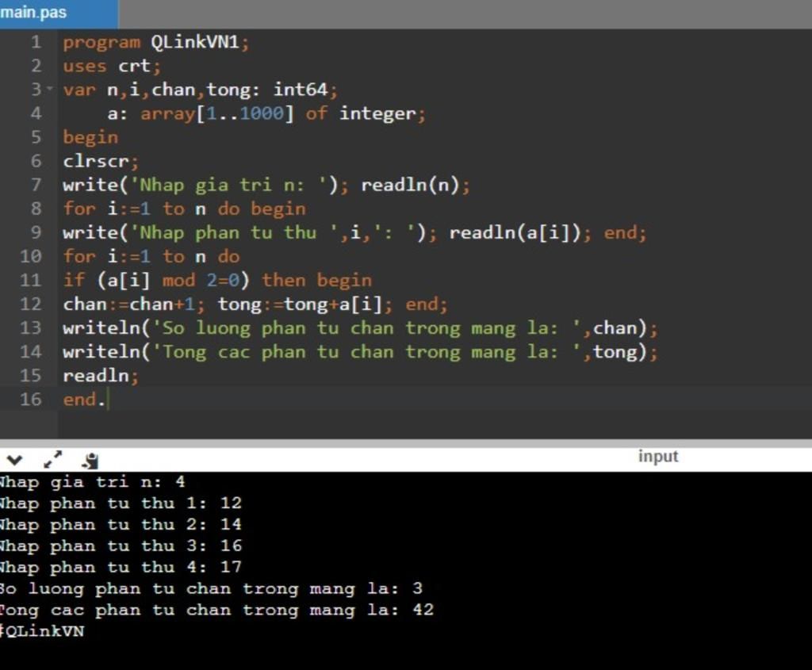Click the 'input' label on console bar
This screenshot has width=812, height=670.
pyautogui.click(x=657, y=457)
